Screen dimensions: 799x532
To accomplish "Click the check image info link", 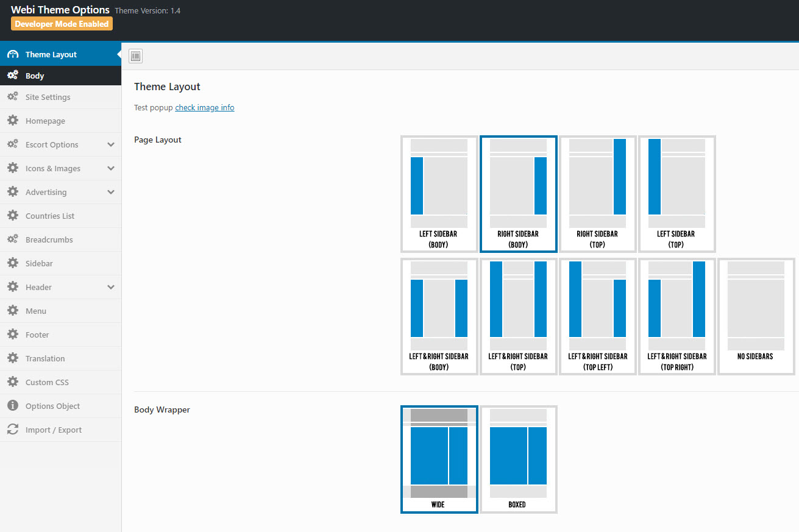I will (205, 108).
